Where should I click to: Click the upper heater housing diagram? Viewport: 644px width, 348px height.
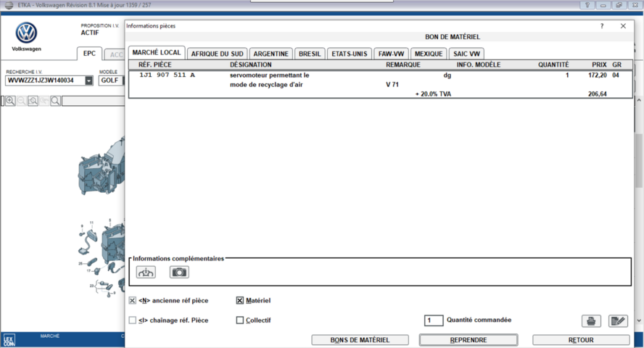(102, 167)
